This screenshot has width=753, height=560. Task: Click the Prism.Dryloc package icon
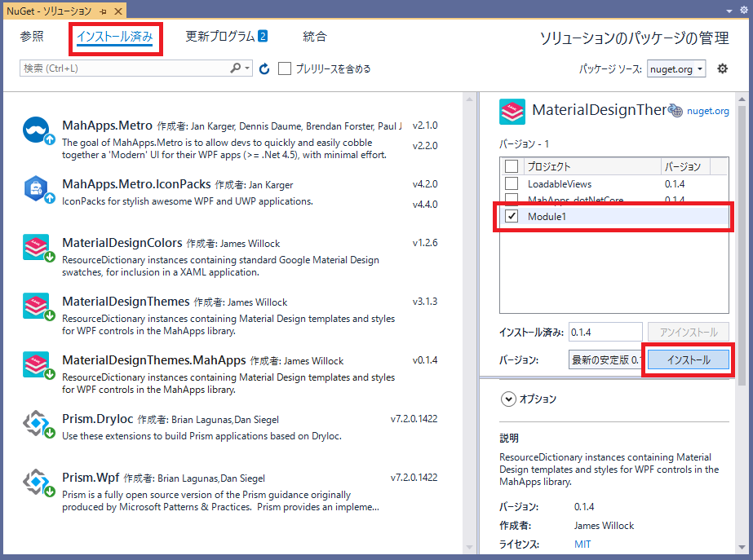36,423
